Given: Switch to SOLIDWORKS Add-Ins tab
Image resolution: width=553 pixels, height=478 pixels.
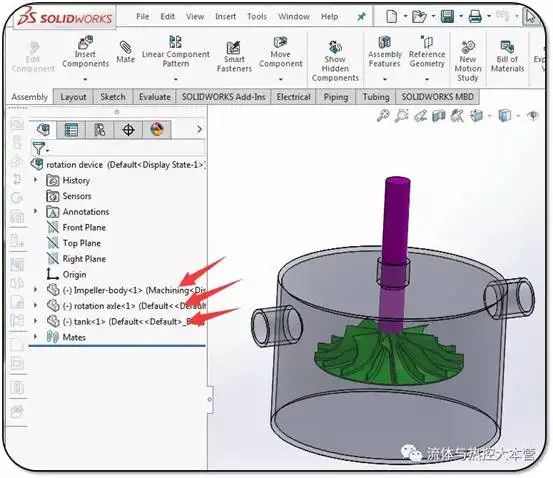Looking at the screenshot, I should click(x=223, y=97).
